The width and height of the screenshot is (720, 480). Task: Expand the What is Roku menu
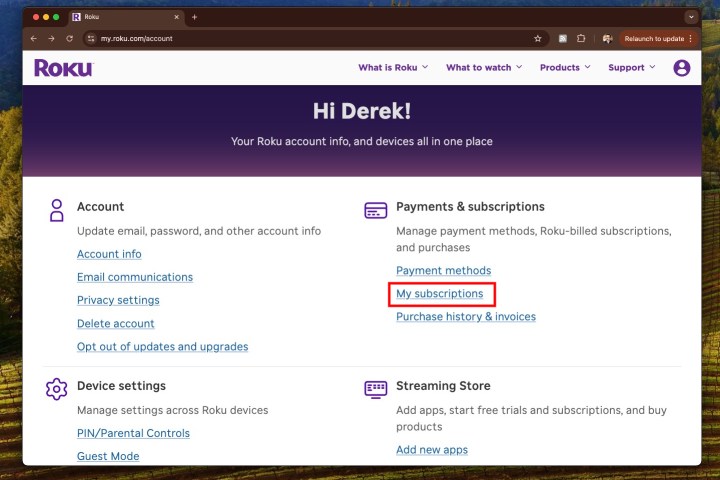pos(393,68)
